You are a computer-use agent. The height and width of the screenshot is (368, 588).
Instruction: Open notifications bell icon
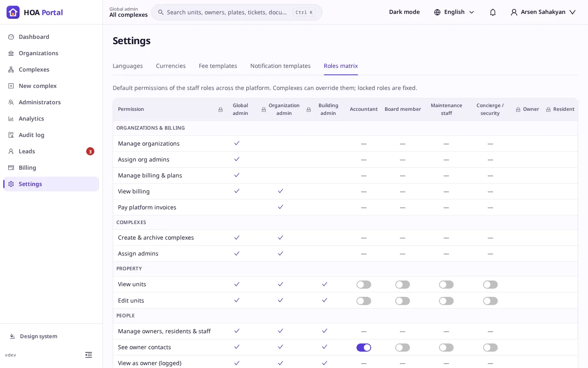(x=493, y=12)
